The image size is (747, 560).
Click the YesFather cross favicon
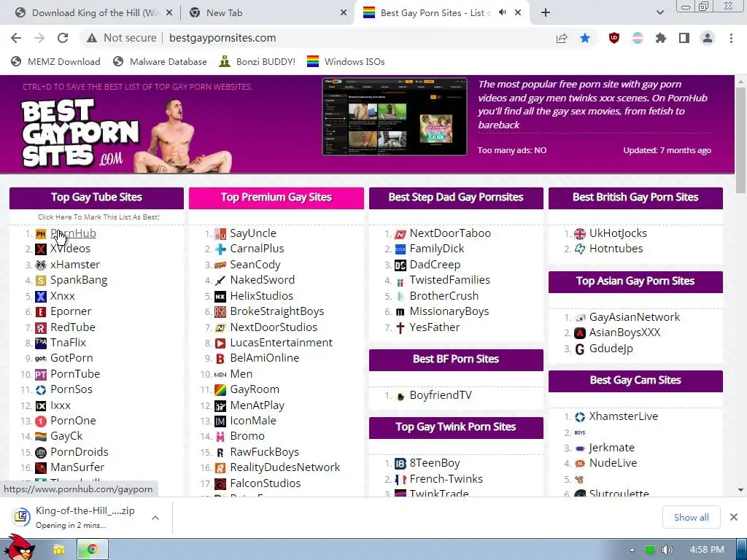click(400, 327)
